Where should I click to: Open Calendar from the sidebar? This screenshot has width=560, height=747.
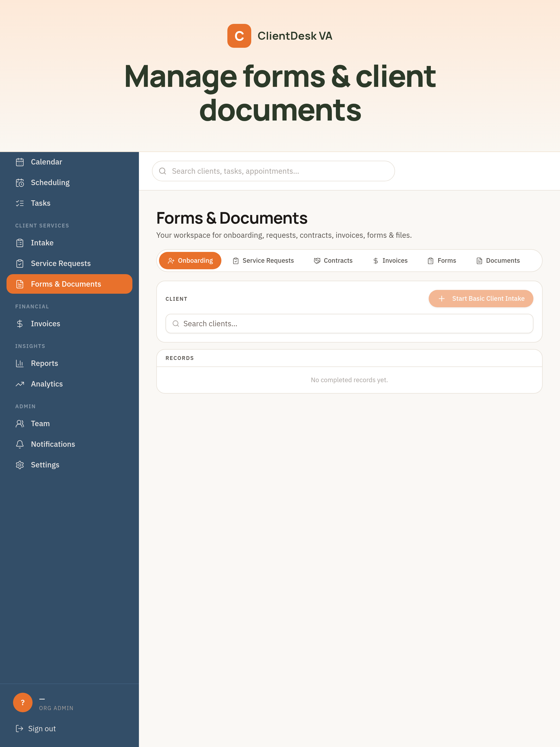click(x=69, y=162)
